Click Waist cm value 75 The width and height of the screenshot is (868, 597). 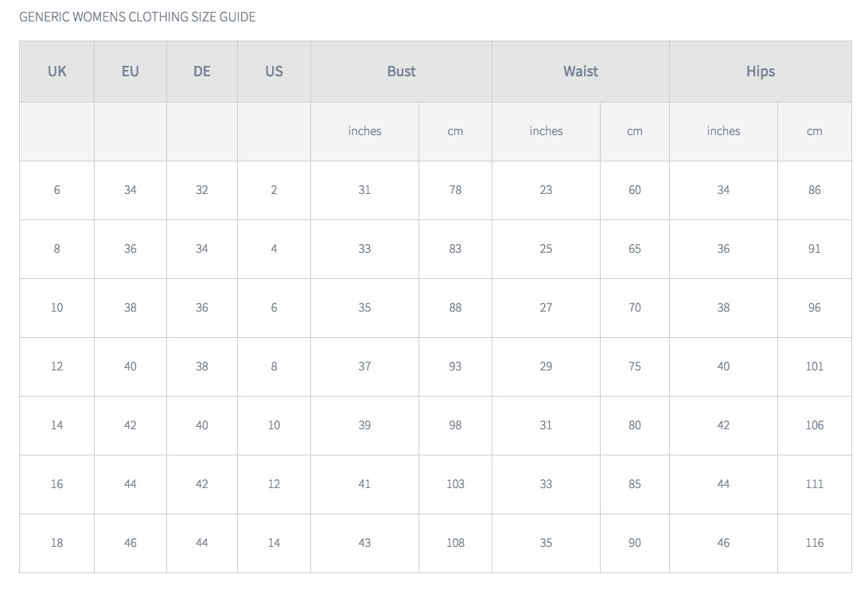(x=635, y=366)
